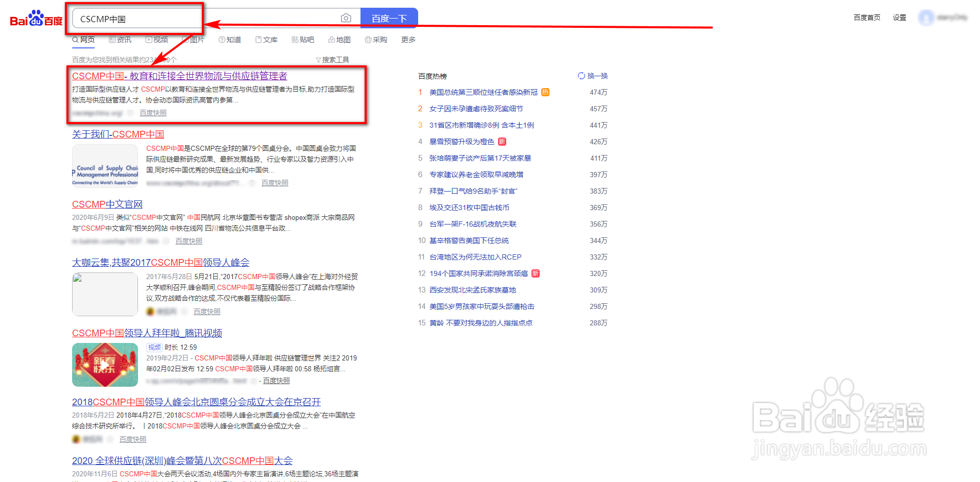Open hot item 西安发现北宋孟氏家族墓地
Screen dimensions: 980x482
[473, 290]
